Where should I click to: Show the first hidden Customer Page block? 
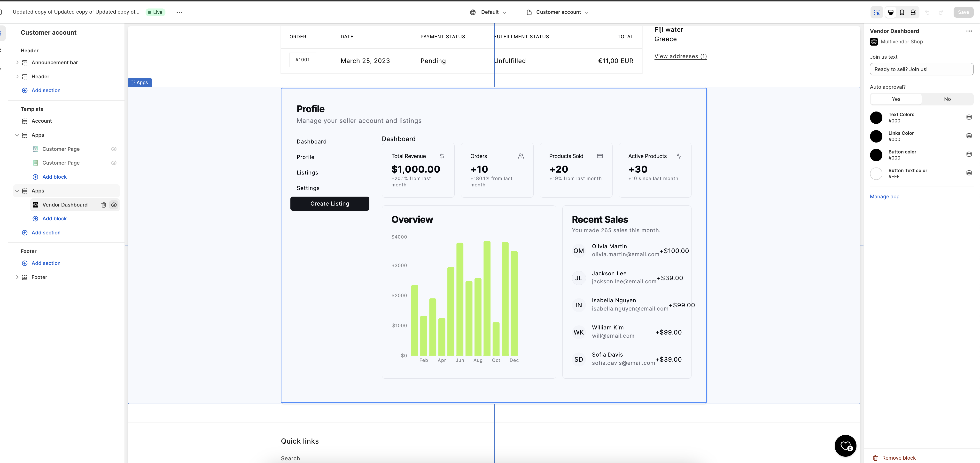(x=114, y=149)
